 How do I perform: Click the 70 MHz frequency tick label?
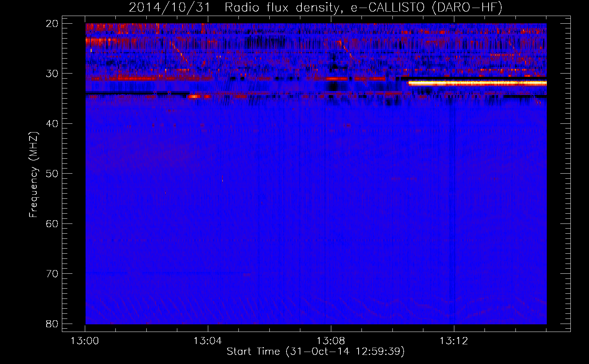point(52,274)
